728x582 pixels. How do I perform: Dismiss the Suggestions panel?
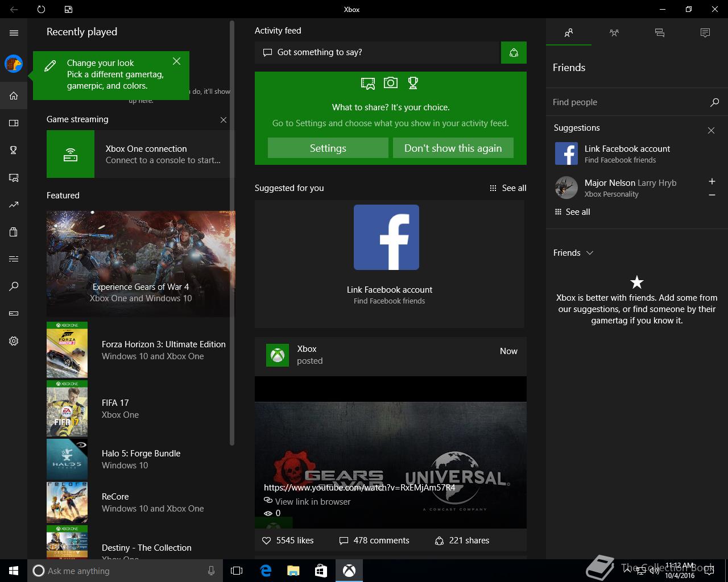coord(711,131)
